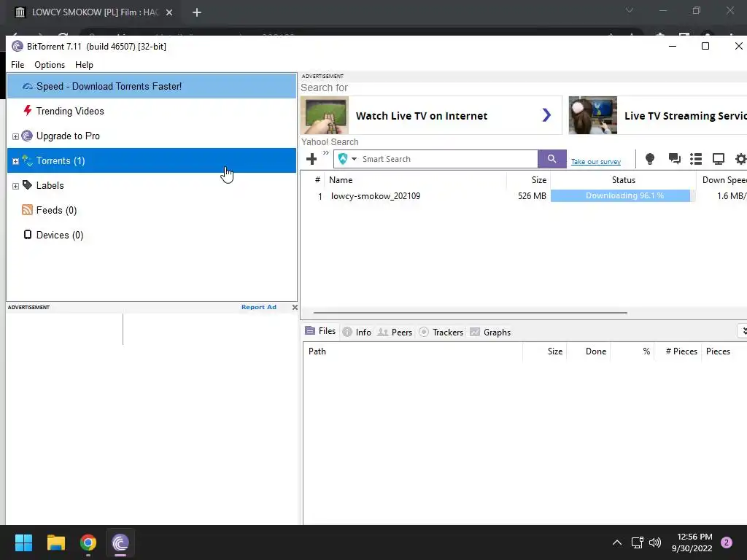Switch to the Info tab
The image size is (747, 560).
tap(357, 332)
